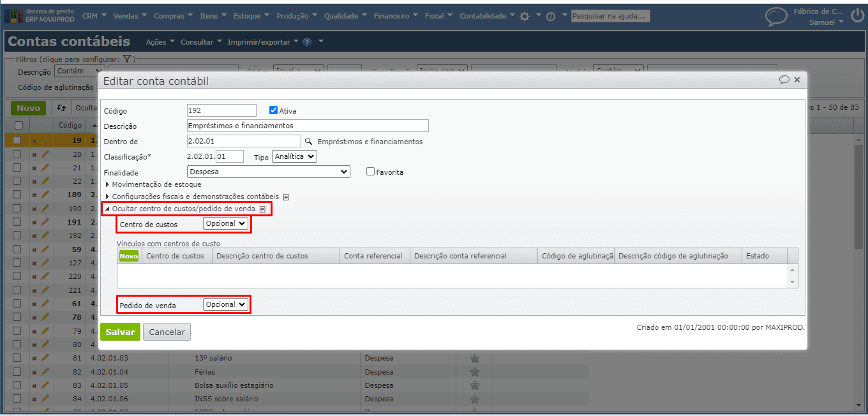Enable the Favorita checkbox

coord(370,172)
